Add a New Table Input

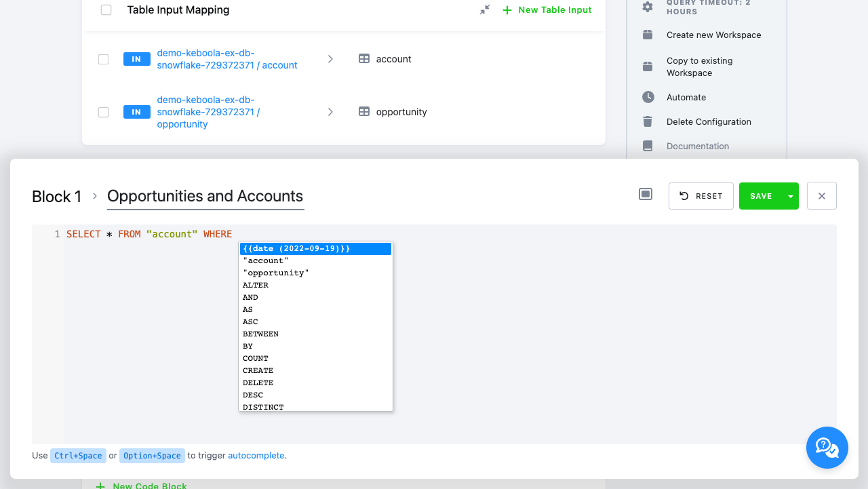pos(547,9)
